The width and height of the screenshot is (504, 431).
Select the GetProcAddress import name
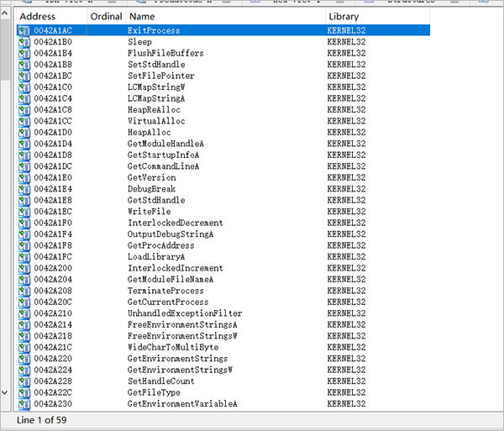163,245
